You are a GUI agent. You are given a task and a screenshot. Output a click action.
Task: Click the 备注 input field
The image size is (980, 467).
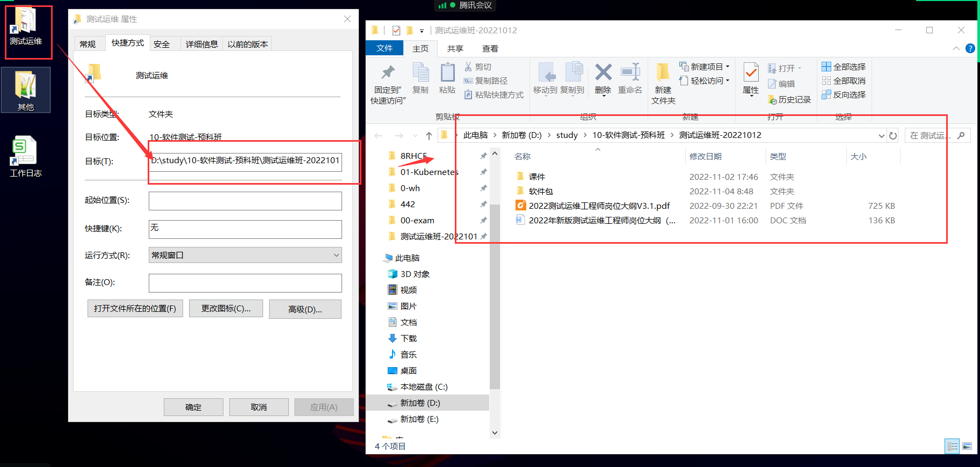point(245,283)
